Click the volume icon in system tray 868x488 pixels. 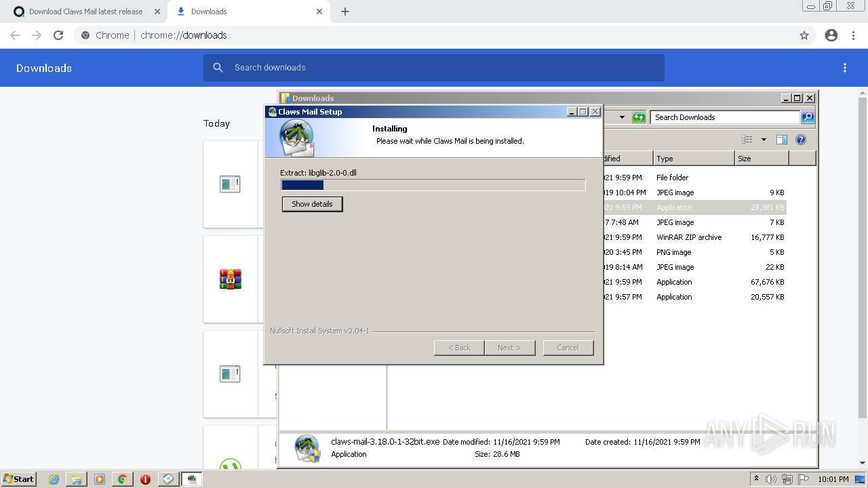[771, 479]
